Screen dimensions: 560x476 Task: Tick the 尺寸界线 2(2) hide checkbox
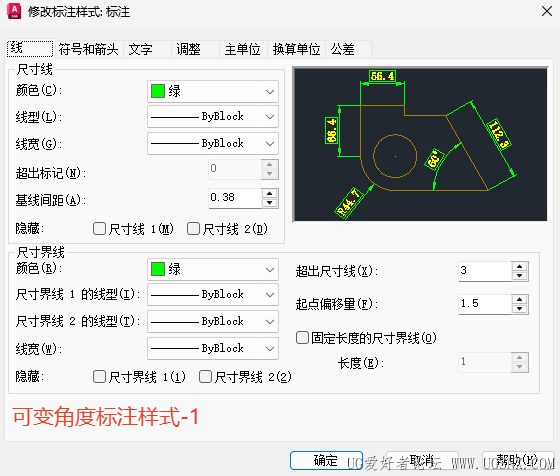point(205,376)
